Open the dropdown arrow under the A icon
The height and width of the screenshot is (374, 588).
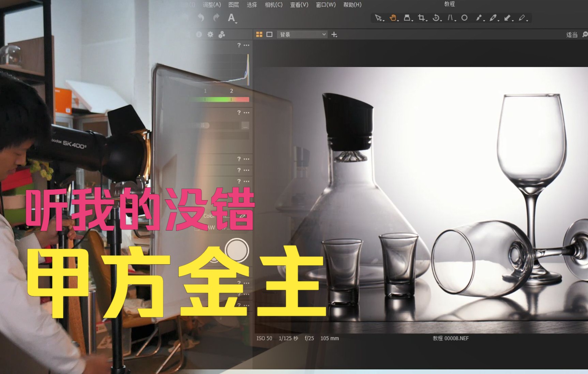click(x=236, y=23)
